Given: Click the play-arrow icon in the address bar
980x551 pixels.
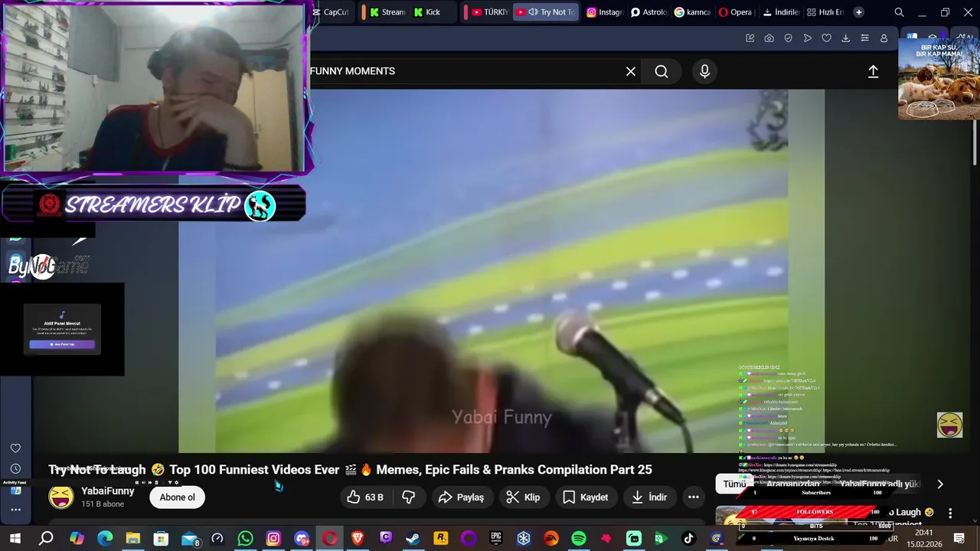Looking at the screenshot, I should [807, 38].
